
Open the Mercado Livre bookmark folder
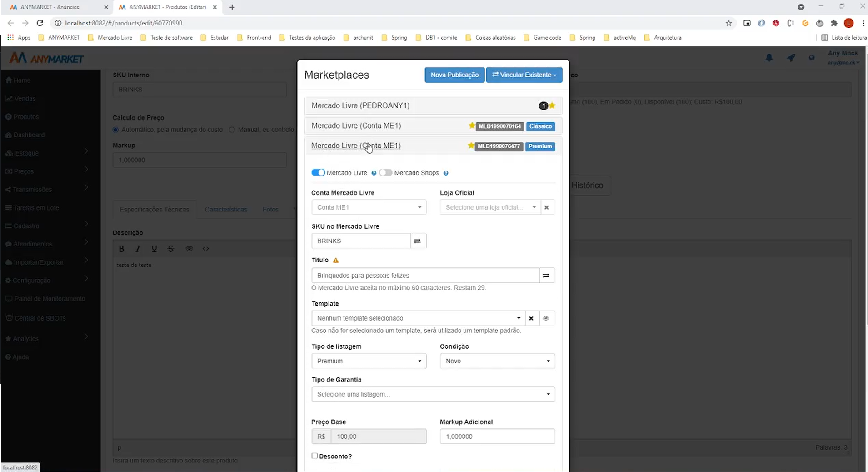click(x=110, y=38)
